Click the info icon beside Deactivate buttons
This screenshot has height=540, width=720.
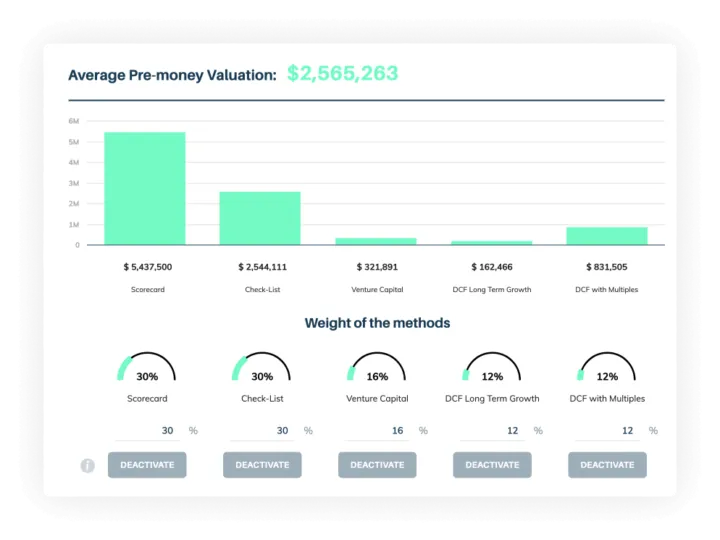pyautogui.click(x=87, y=466)
